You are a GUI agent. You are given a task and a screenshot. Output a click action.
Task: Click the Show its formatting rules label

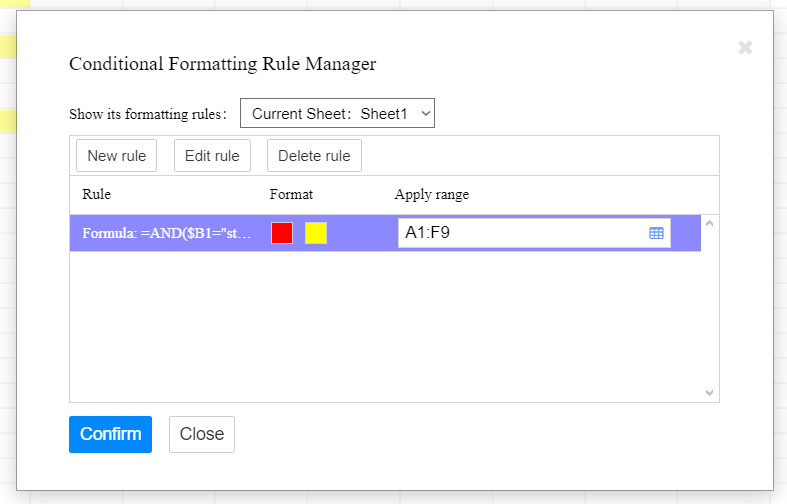(x=148, y=114)
